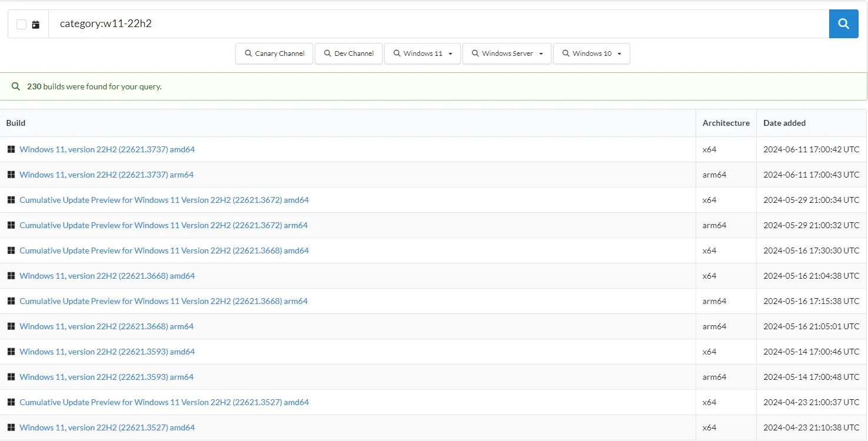The image size is (868, 441).
Task: Click date 2024-04-23 21:00:37 UTC
Action: click(x=811, y=402)
